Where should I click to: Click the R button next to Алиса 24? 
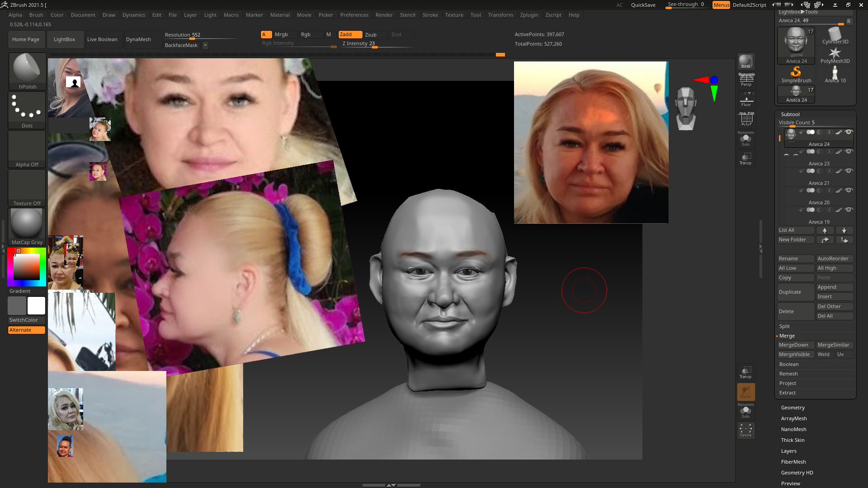coord(849,21)
